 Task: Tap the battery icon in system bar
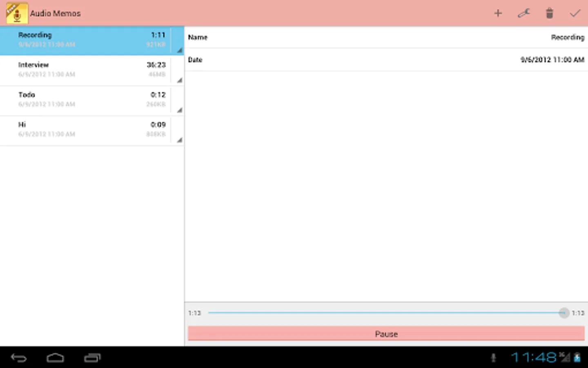pos(577,358)
